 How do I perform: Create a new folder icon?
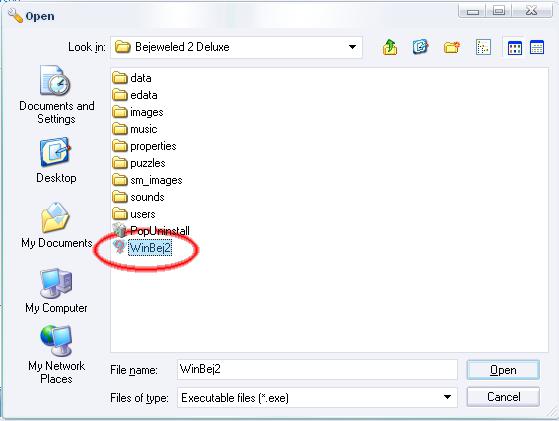[x=452, y=47]
